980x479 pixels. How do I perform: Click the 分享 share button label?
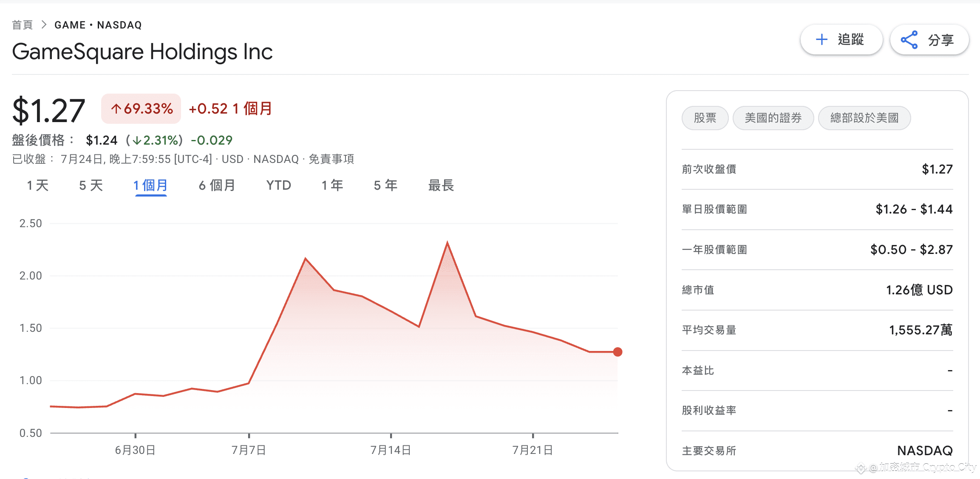[x=940, y=40]
